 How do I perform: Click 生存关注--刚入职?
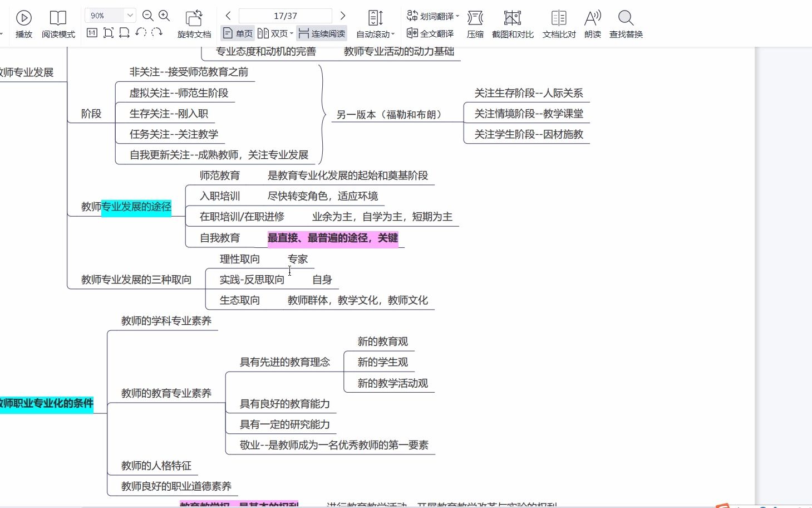169,114
